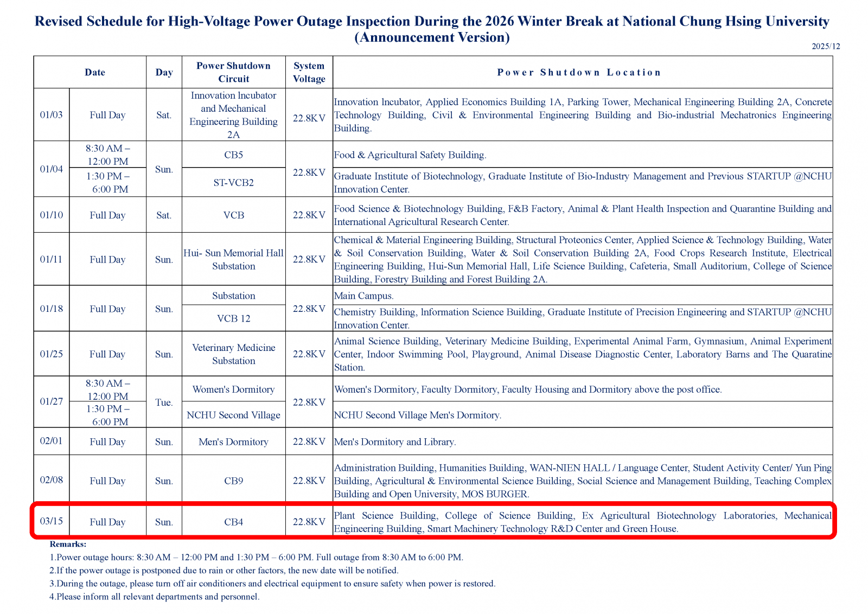Select the 01/10 date cell

pos(52,215)
